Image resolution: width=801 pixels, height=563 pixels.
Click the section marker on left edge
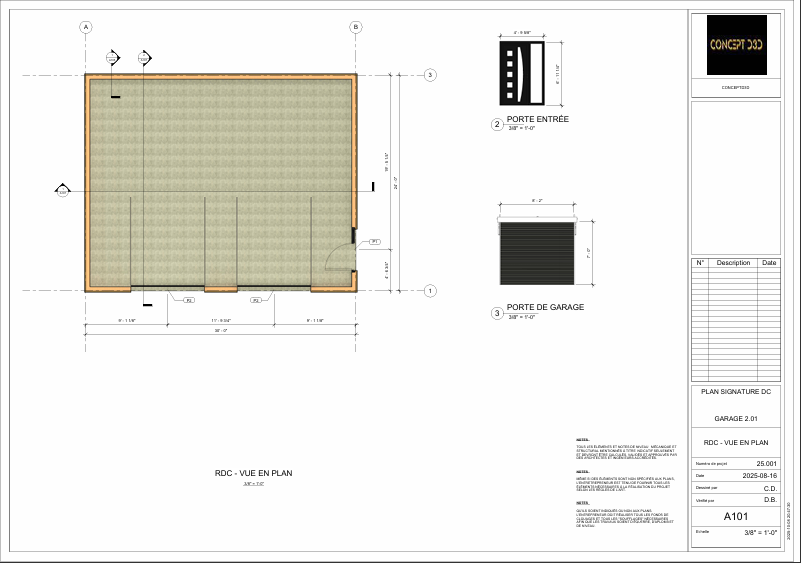pyautogui.click(x=62, y=189)
